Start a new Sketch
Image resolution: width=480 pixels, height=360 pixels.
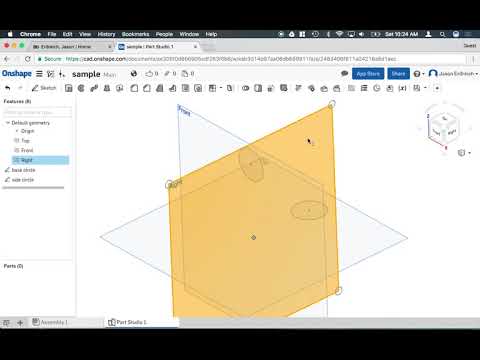pos(44,88)
